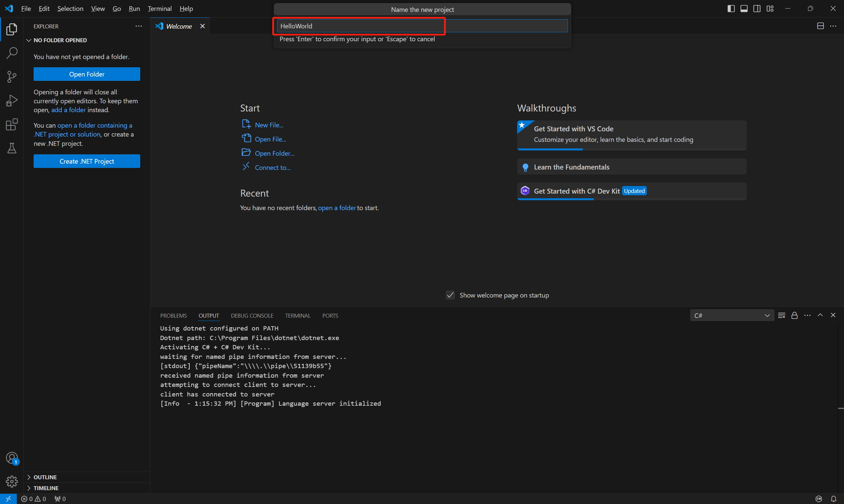
Task: Click the output panel vertical scrollbar
Action: [841, 408]
